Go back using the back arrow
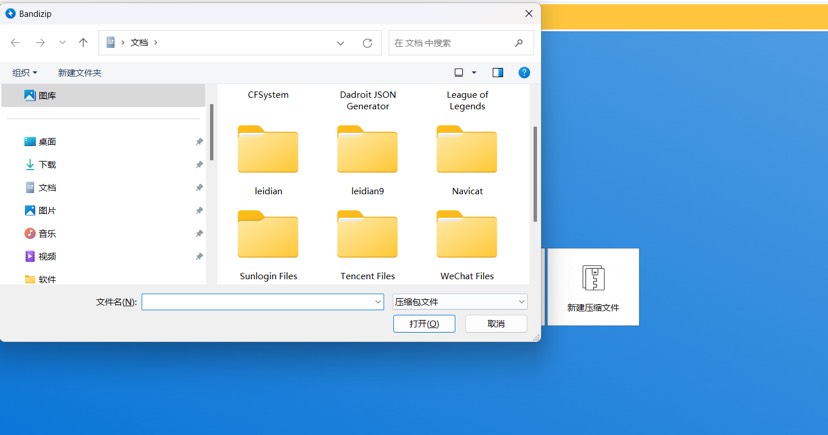Viewport: 828px width, 435px height. click(x=15, y=43)
